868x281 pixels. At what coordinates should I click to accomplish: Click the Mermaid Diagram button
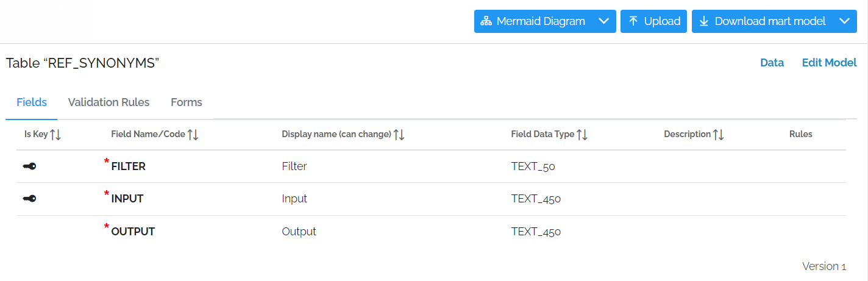533,21
